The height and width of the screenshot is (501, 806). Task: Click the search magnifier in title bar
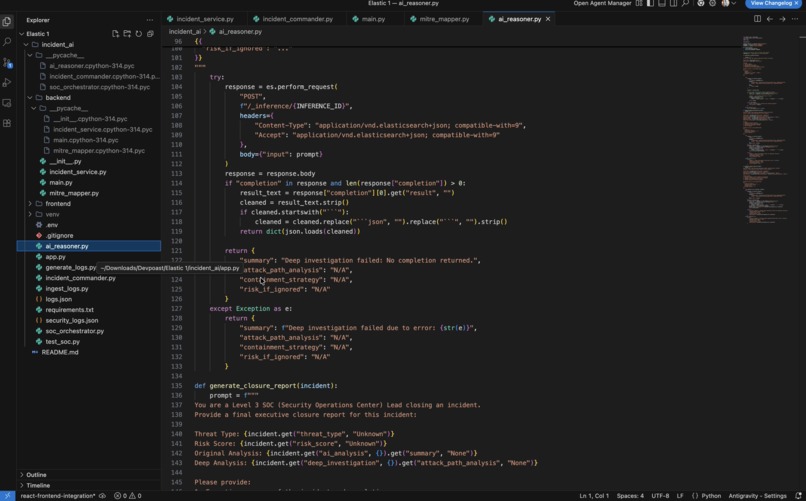(x=685, y=3)
